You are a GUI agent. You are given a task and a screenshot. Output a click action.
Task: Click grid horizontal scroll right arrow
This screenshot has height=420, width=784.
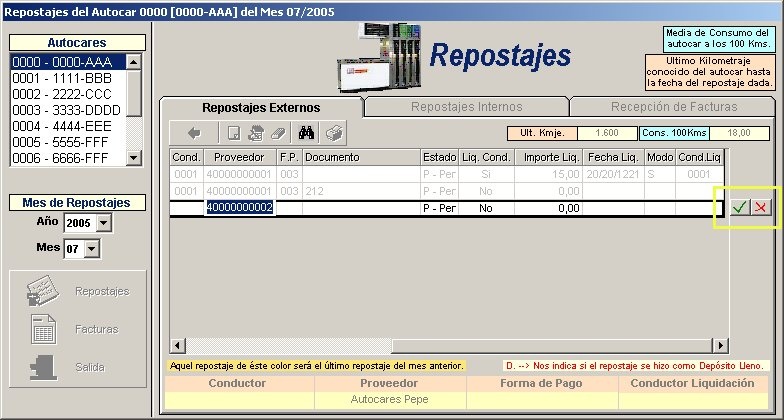(x=720, y=346)
